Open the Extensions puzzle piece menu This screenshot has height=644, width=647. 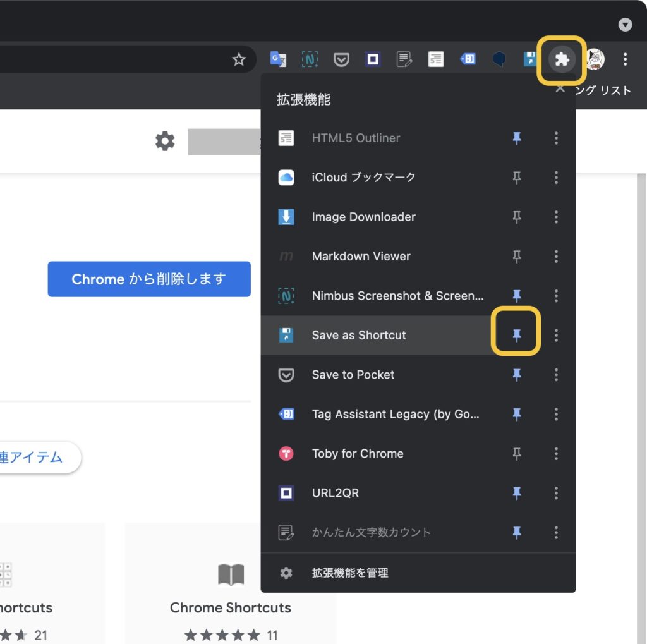[x=562, y=59]
